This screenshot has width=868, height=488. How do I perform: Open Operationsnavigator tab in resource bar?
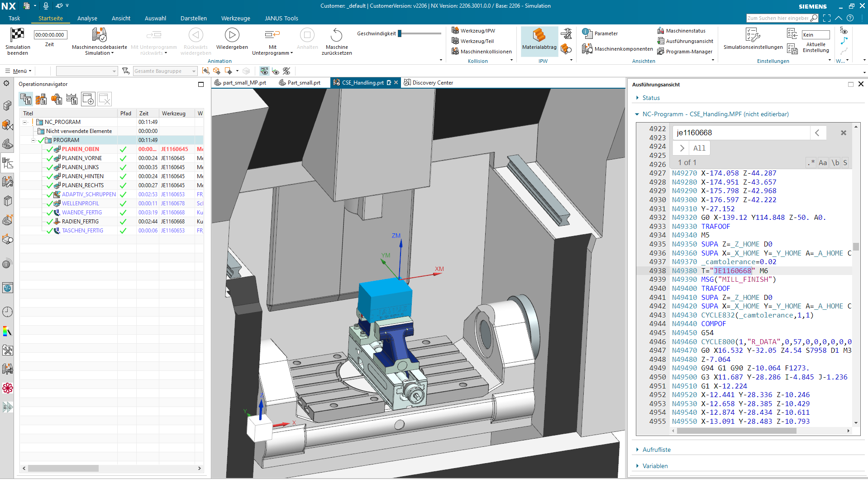click(x=8, y=163)
